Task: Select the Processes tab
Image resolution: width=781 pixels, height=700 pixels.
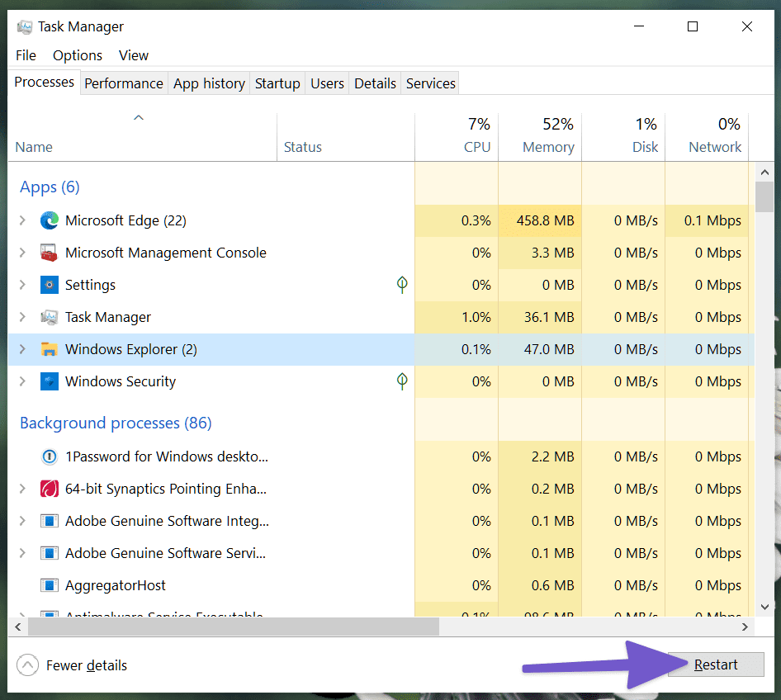Action: pyautogui.click(x=44, y=83)
